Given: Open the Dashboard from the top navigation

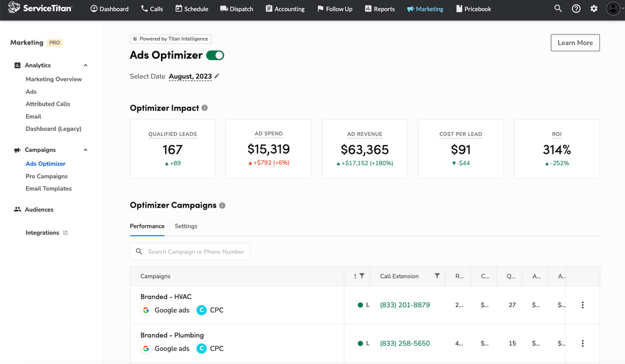Looking at the screenshot, I should pos(110,9).
